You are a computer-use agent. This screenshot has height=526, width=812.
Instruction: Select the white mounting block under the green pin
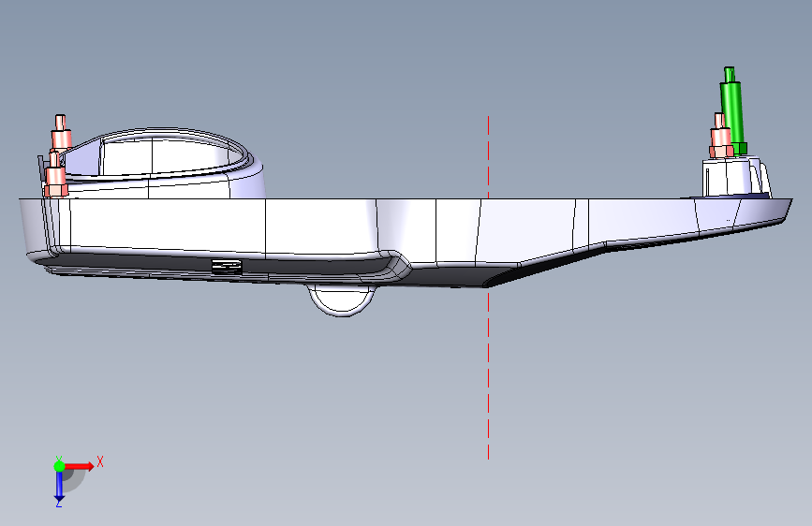click(735, 177)
